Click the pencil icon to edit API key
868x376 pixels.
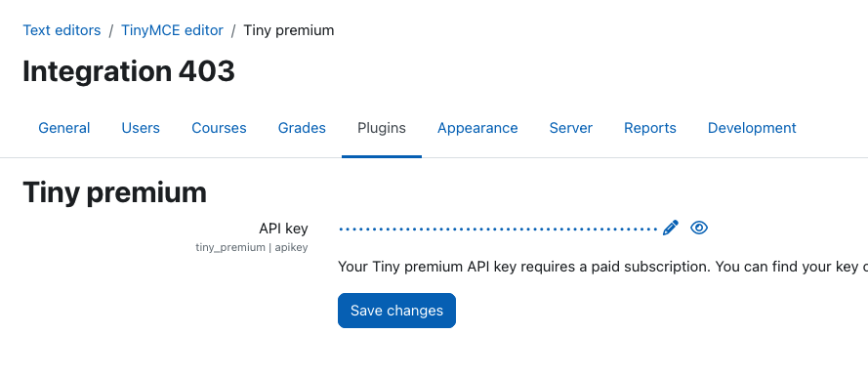coord(671,228)
